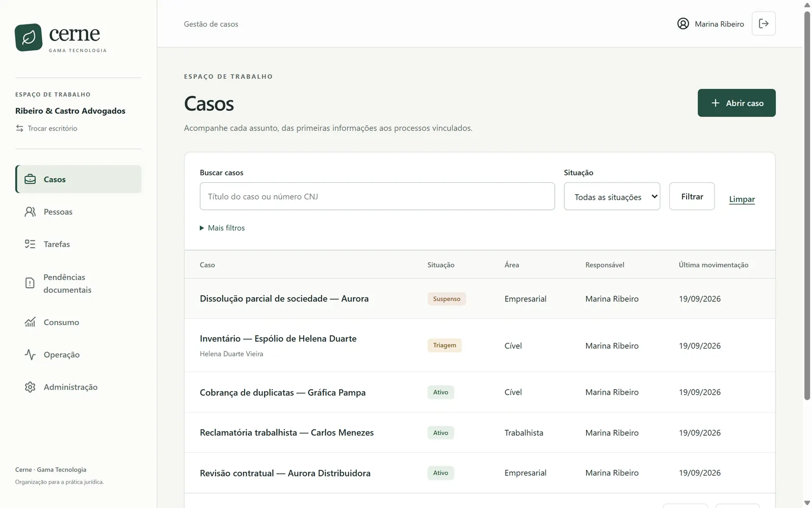Viewport: 812px width, 508px height.
Task: Click the Última movimentação column header
Action: coord(714,265)
